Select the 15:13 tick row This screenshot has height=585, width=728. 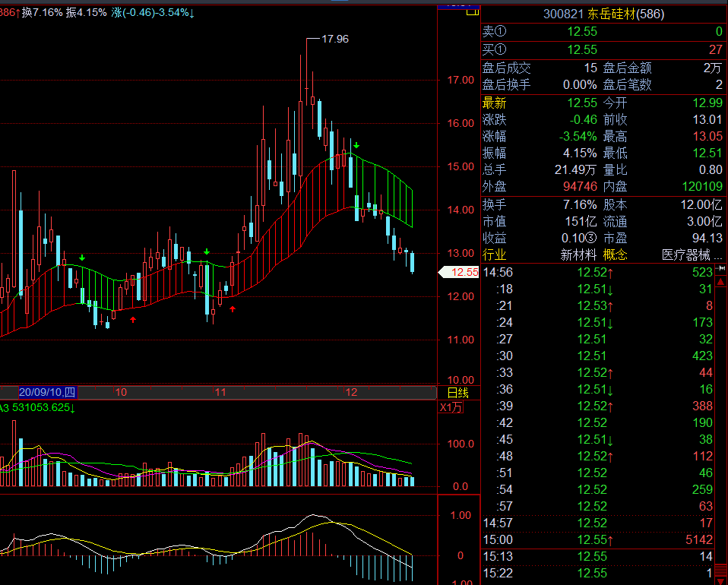click(597, 556)
